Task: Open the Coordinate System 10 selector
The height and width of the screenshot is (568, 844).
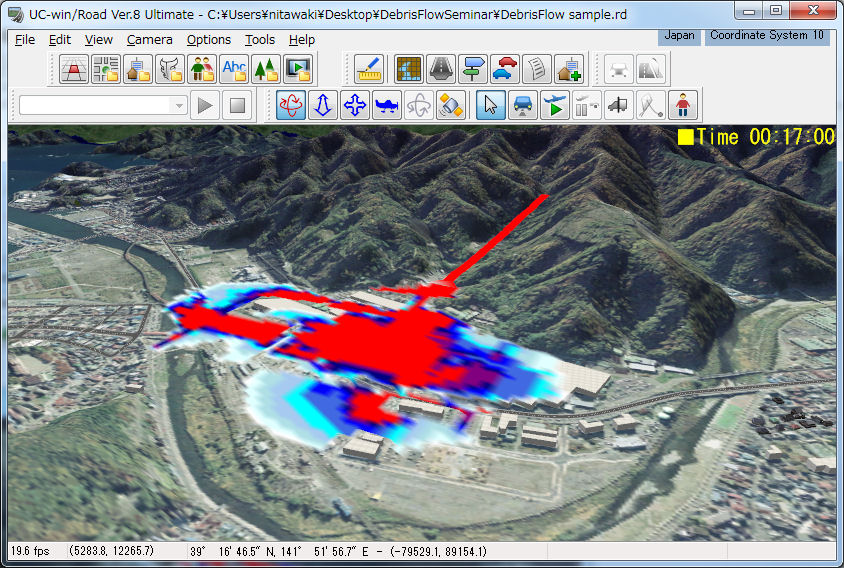Action: click(x=767, y=36)
